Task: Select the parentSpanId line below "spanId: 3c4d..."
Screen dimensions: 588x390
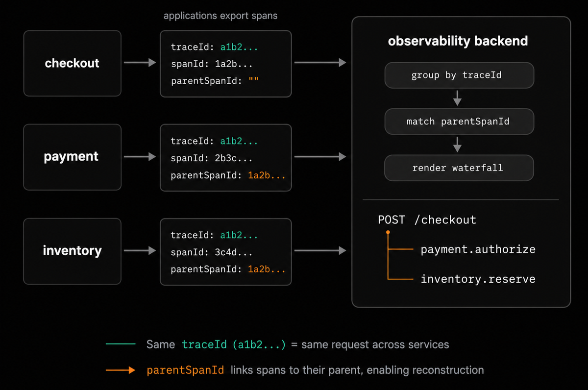Action: click(228, 269)
